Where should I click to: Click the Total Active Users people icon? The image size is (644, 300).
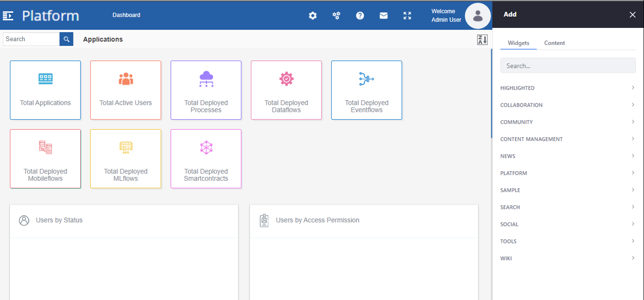pos(126,79)
